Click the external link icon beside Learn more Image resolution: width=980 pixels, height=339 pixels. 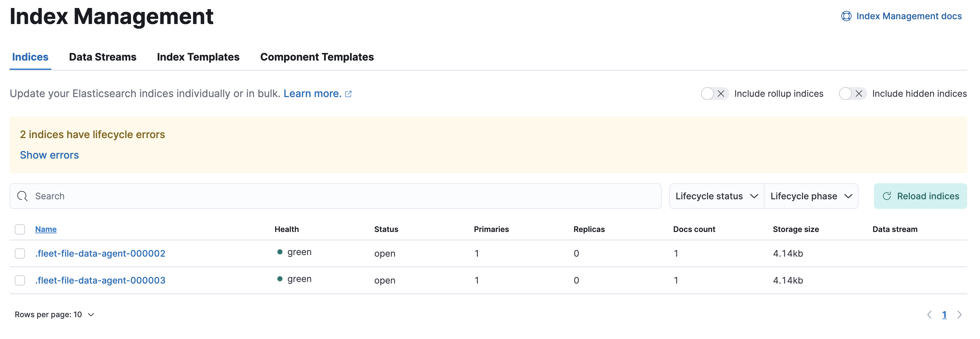[x=348, y=94]
